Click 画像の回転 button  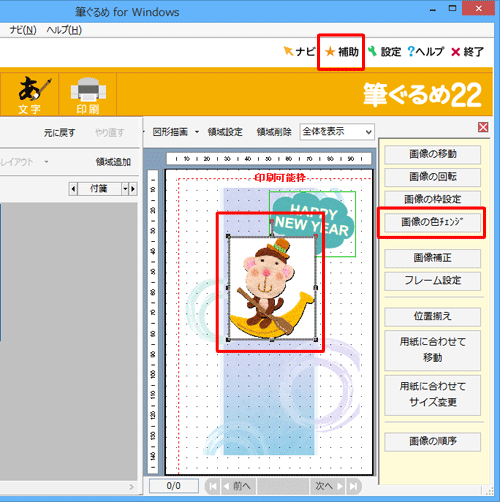[433, 177]
